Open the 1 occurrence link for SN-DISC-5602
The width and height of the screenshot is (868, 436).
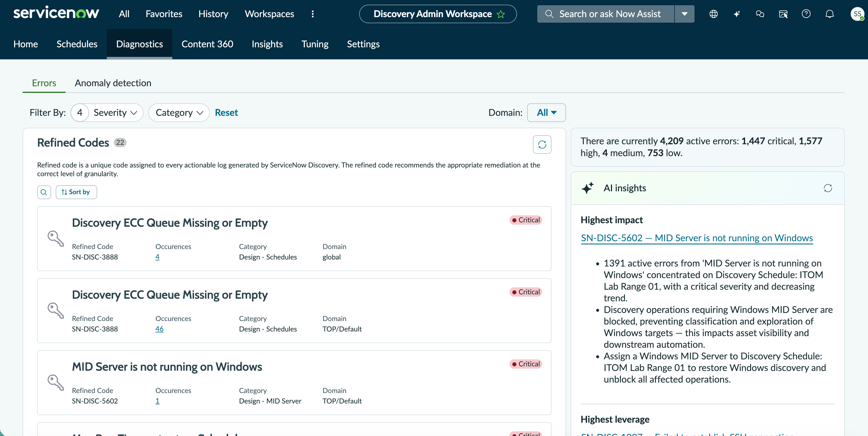157,401
